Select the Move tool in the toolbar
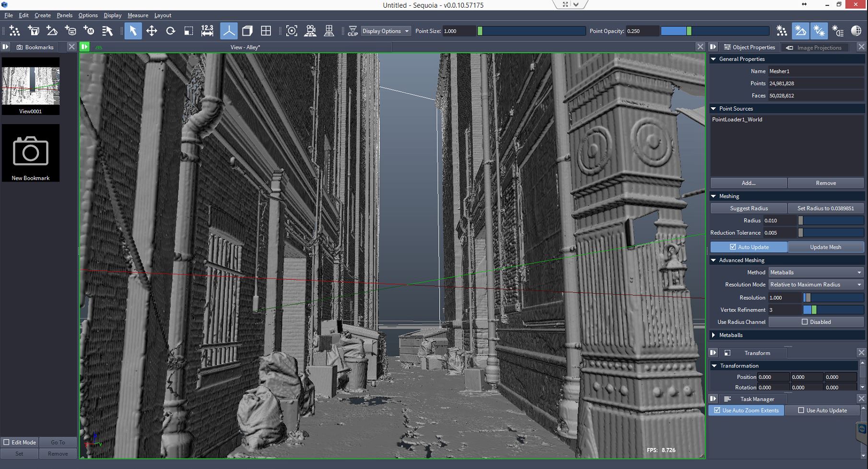Viewport: 868px width, 469px height. [152, 31]
